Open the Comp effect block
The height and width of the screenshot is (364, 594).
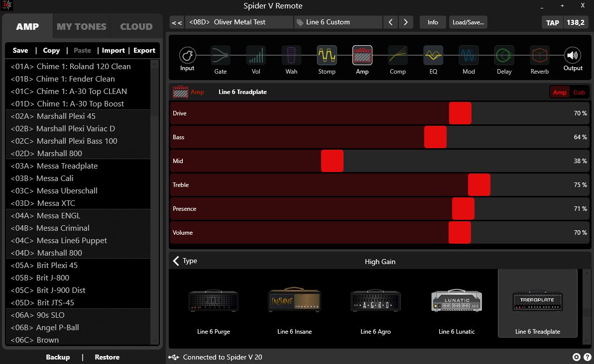(x=398, y=55)
